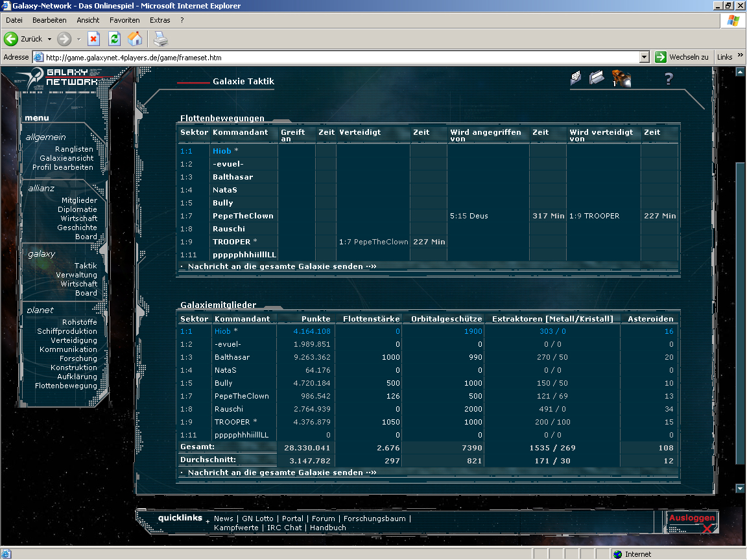Go to Schiffproduktion in planet menu

click(x=67, y=331)
